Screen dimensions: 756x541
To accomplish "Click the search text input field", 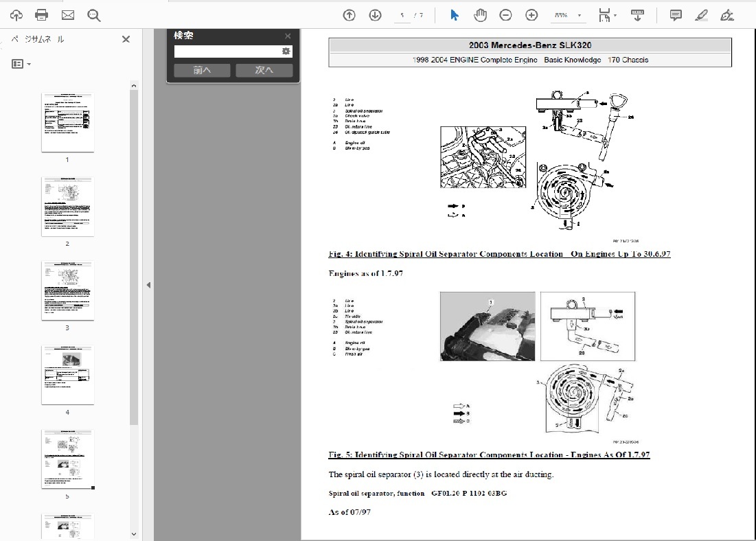I will [x=227, y=51].
